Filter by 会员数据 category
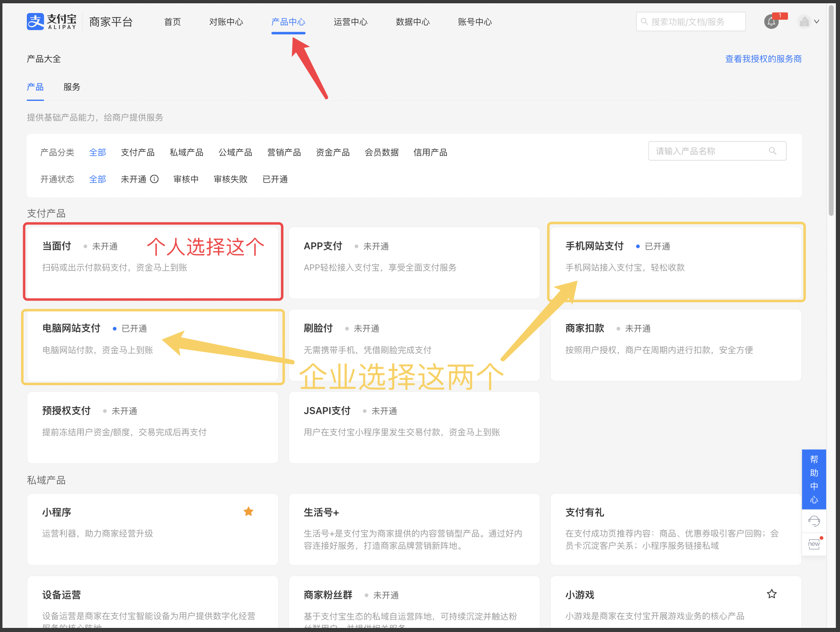 (382, 153)
